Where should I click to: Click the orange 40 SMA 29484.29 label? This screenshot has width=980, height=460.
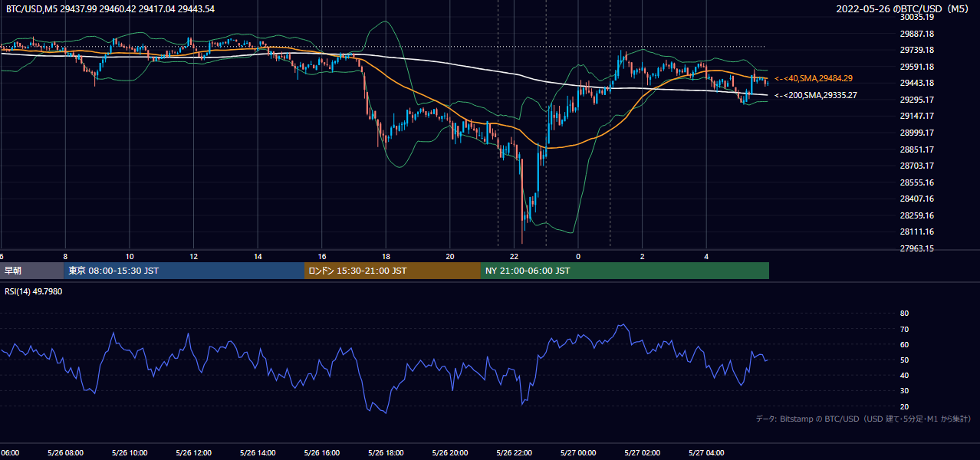coord(814,78)
